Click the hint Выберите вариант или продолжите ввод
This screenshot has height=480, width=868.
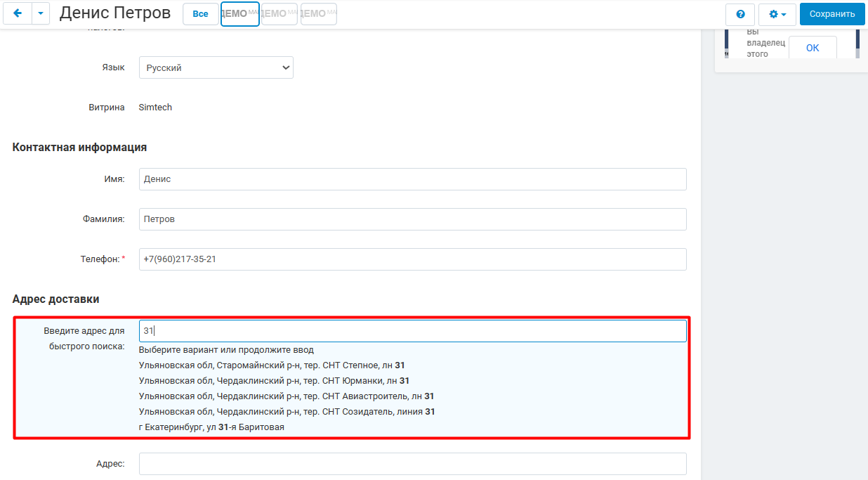pyautogui.click(x=226, y=350)
